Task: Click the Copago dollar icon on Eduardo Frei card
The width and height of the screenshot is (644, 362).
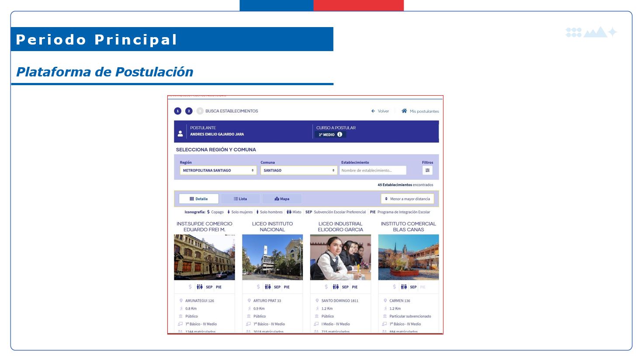Action: 190,287
